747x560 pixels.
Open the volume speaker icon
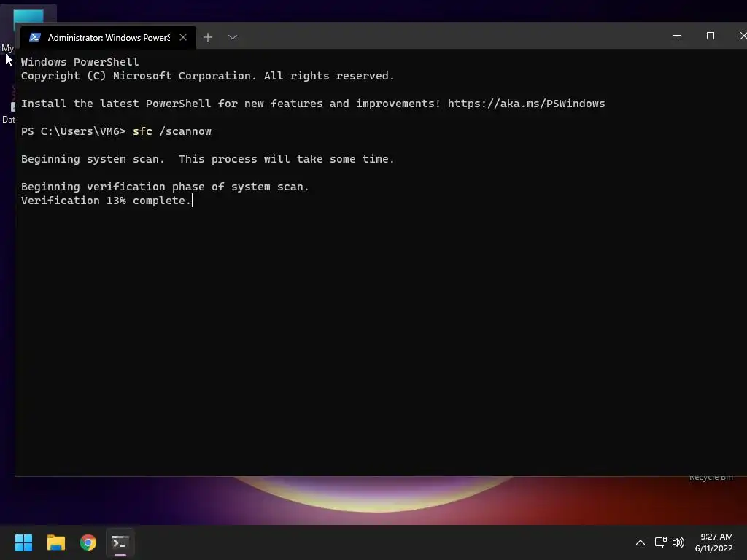click(x=678, y=542)
